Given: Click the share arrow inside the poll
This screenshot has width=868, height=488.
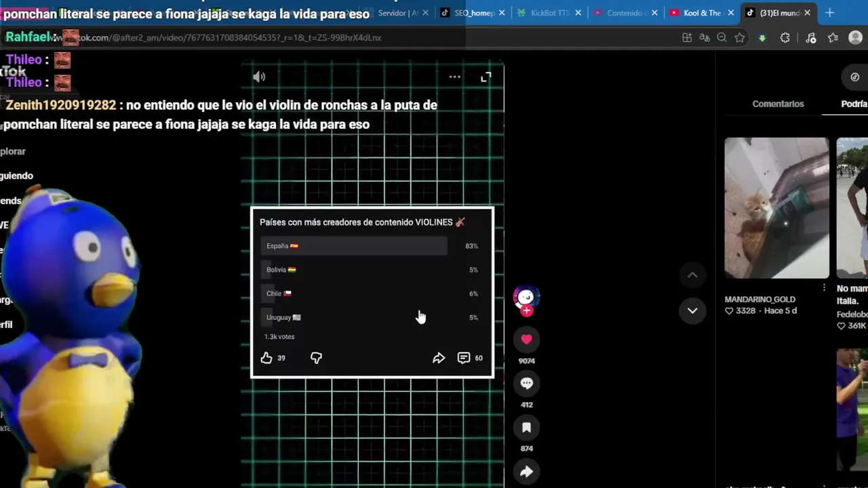Looking at the screenshot, I should (x=439, y=358).
